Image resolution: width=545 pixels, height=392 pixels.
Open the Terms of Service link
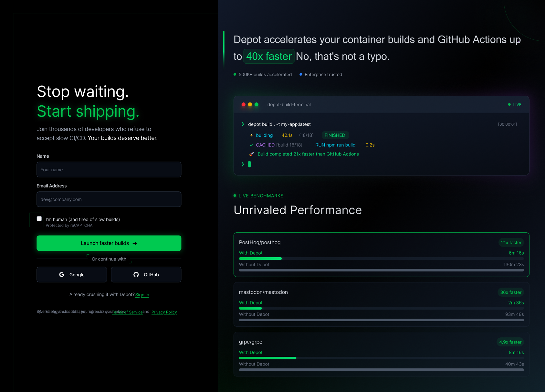(127, 312)
